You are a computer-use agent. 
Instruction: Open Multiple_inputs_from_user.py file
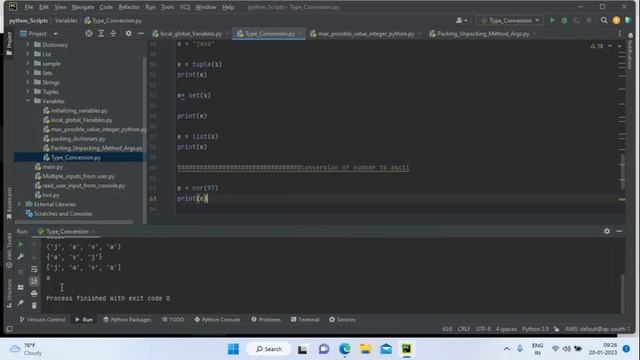click(78, 176)
